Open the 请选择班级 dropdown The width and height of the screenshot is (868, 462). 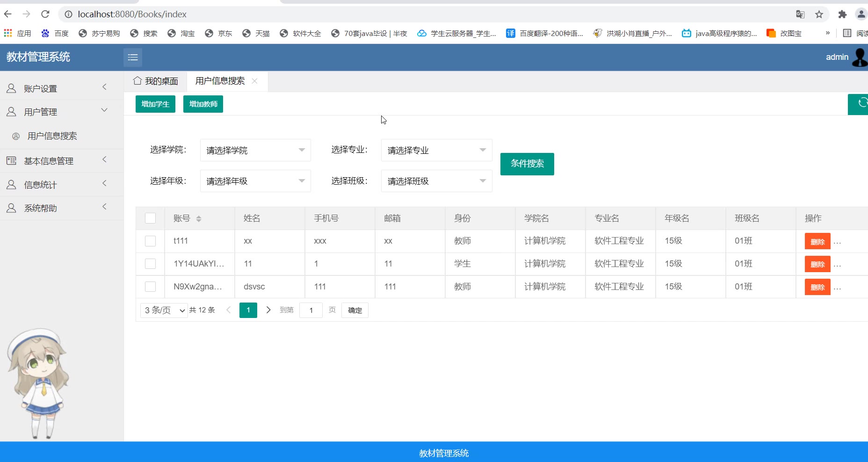pyautogui.click(x=436, y=181)
